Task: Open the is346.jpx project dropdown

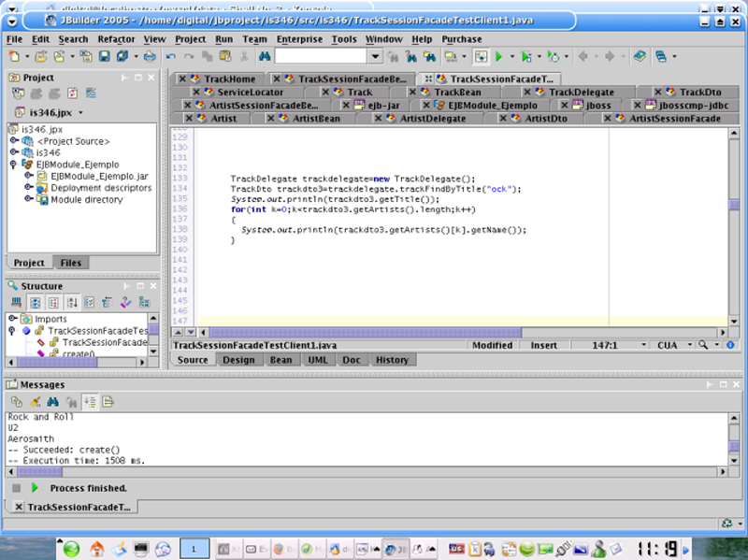Action: [50, 113]
